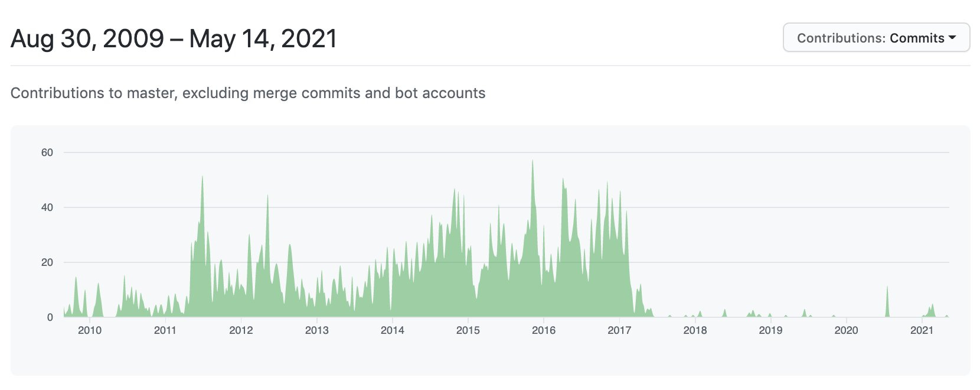The height and width of the screenshot is (390, 980).
Task: Click the 2015 x-axis label
Action: click(468, 330)
